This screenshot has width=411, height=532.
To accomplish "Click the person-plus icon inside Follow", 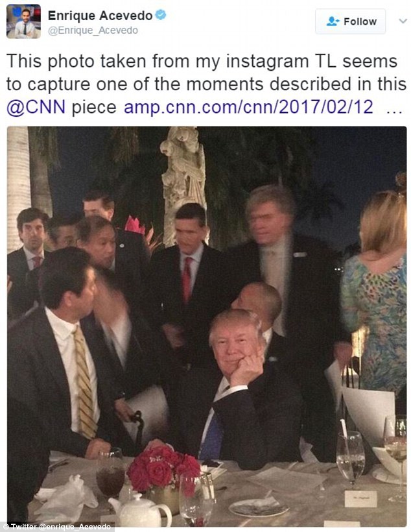I will [333, 21].
